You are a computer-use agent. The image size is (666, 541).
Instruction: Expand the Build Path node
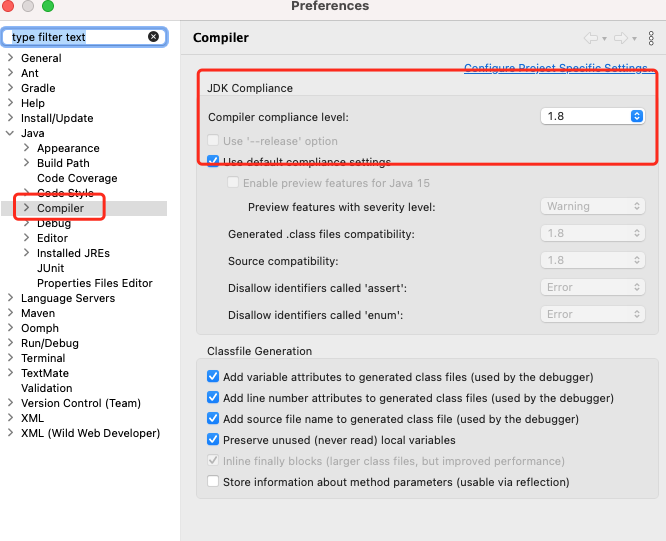tap(26, 163)
